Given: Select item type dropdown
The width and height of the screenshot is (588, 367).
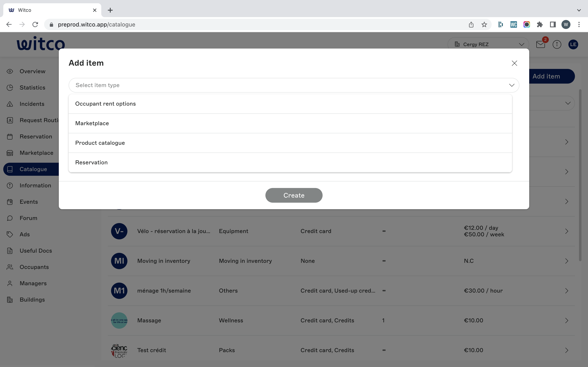Looking at the screenshot, I should pyautogui.click(x=294, y=85).
